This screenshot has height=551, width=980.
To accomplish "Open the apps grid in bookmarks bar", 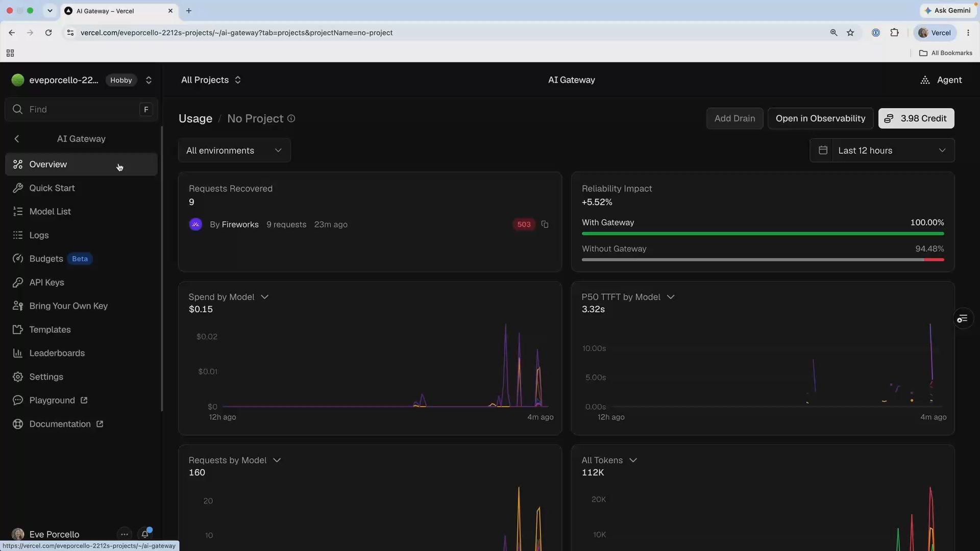I will [x=10, y=53].
